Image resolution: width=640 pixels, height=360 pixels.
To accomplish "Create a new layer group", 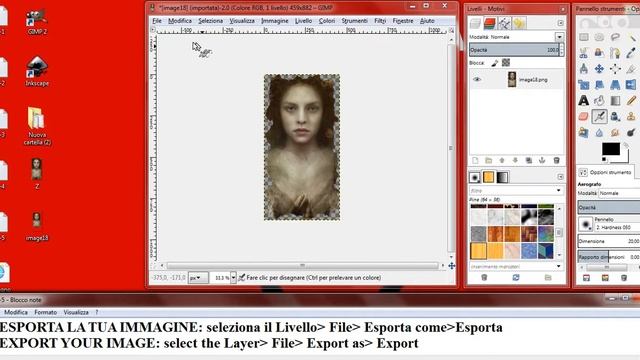I will coord(489,161).
